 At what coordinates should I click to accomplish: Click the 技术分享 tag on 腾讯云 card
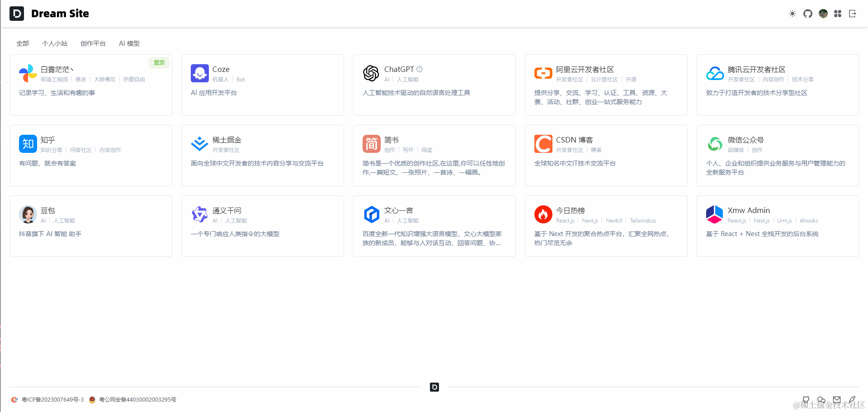803,80
